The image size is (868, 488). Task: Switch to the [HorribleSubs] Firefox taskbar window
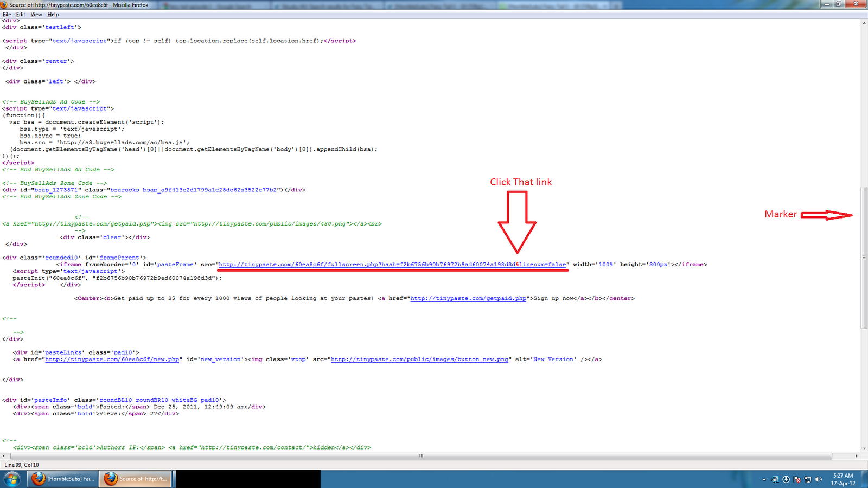pos(63,479)
